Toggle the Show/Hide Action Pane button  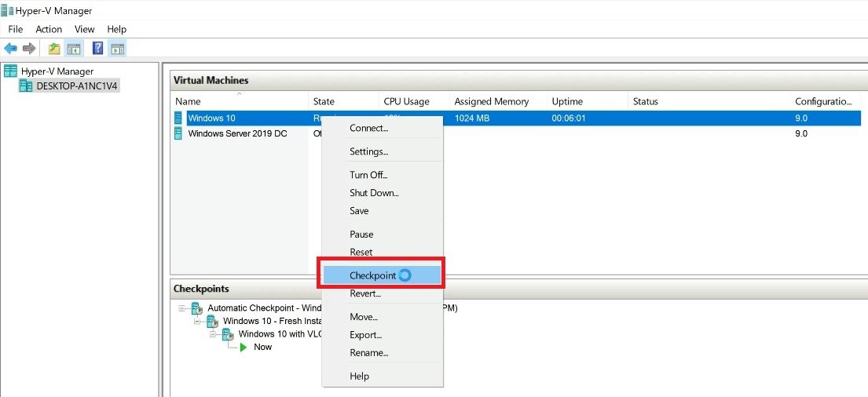point(117,49)
